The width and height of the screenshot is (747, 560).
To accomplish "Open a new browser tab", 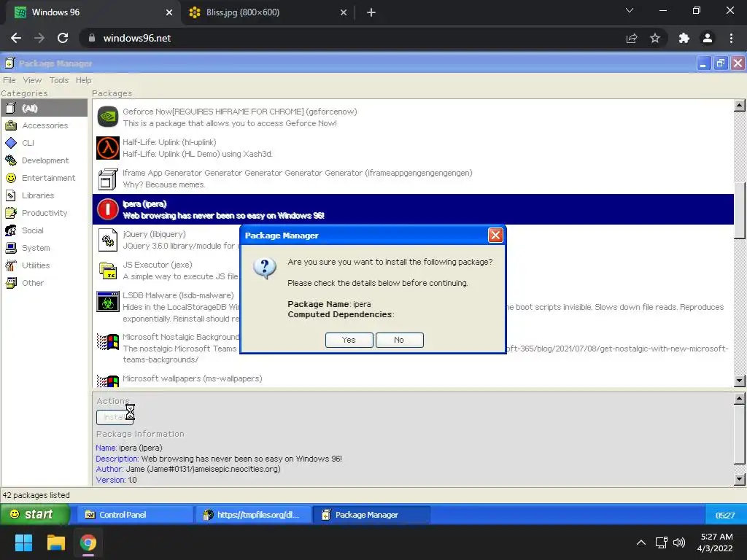I will tap(371, 12).
